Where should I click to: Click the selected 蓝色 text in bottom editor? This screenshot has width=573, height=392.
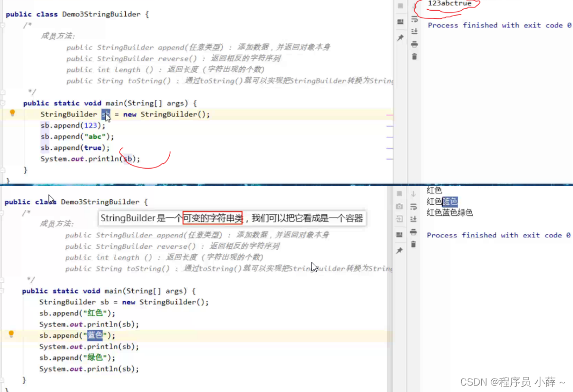93,335
